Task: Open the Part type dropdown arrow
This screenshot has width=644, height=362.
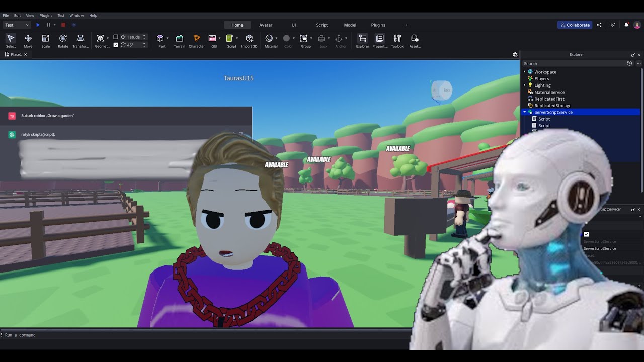Action: (x=168, y=38)
